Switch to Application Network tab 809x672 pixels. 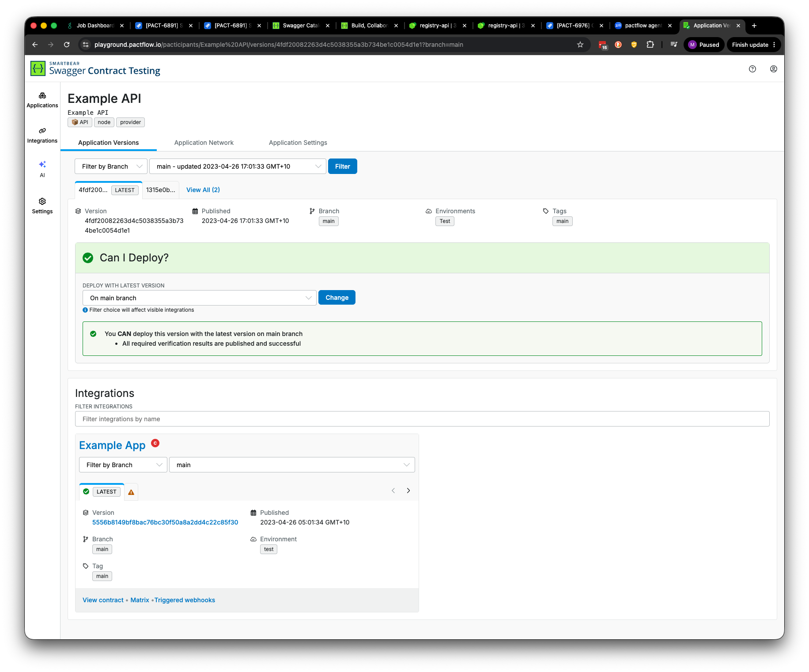coord(204,143)
